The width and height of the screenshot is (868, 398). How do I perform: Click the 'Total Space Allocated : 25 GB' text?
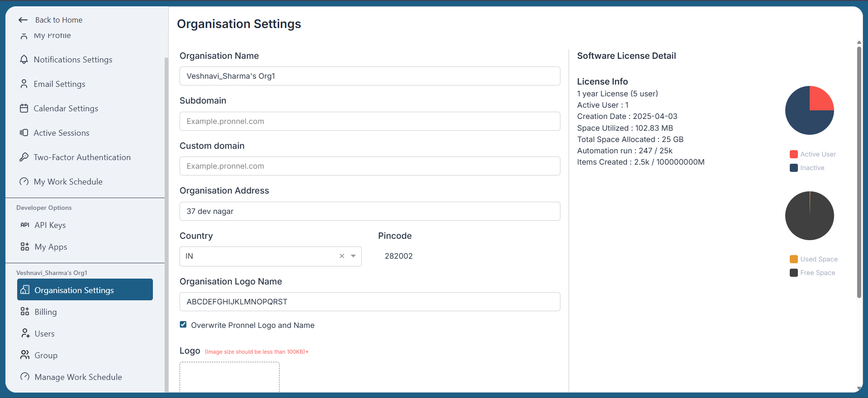click(x=630, y=139)
